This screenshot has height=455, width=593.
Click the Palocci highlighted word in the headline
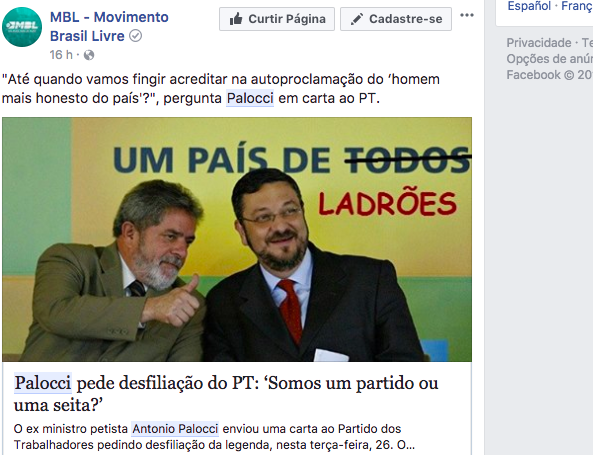(43, 383)
